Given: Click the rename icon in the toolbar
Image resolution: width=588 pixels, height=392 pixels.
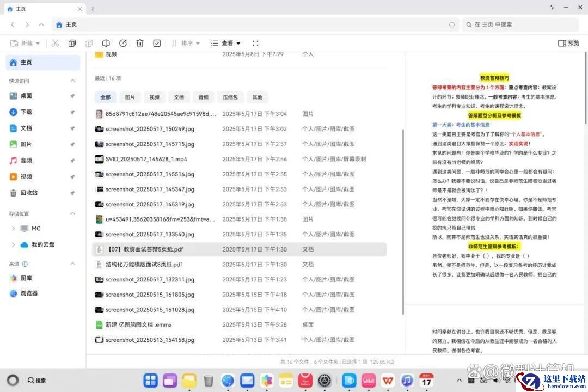Looking at the screenshot, I should tap(106, 44).
